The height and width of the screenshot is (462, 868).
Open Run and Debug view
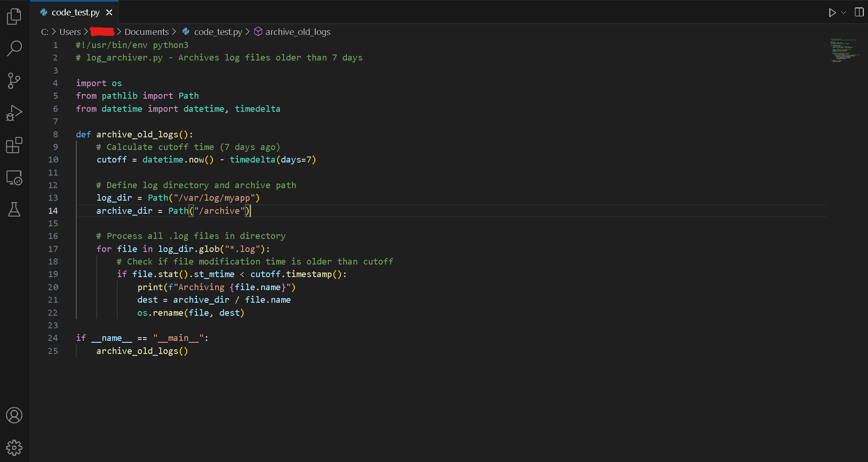[14, 113]
